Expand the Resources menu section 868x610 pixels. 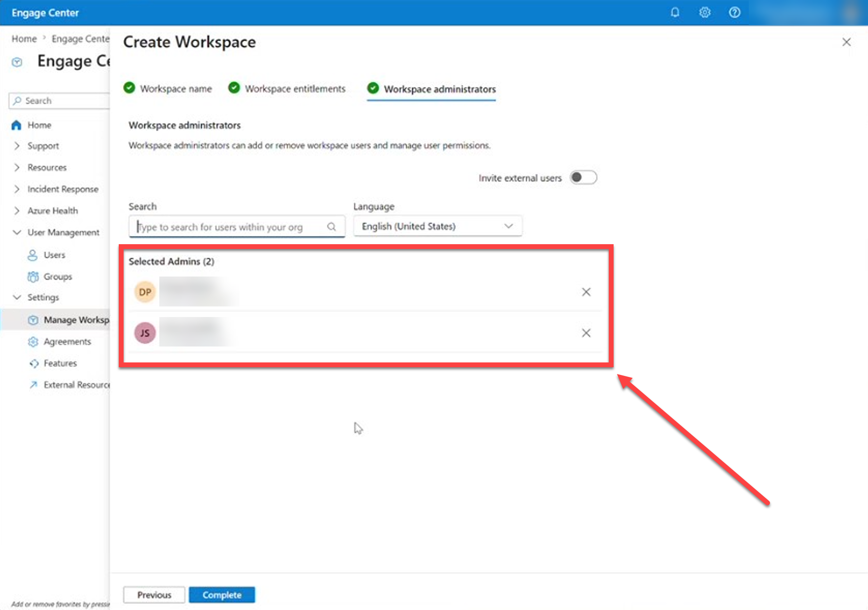[17, 167]
